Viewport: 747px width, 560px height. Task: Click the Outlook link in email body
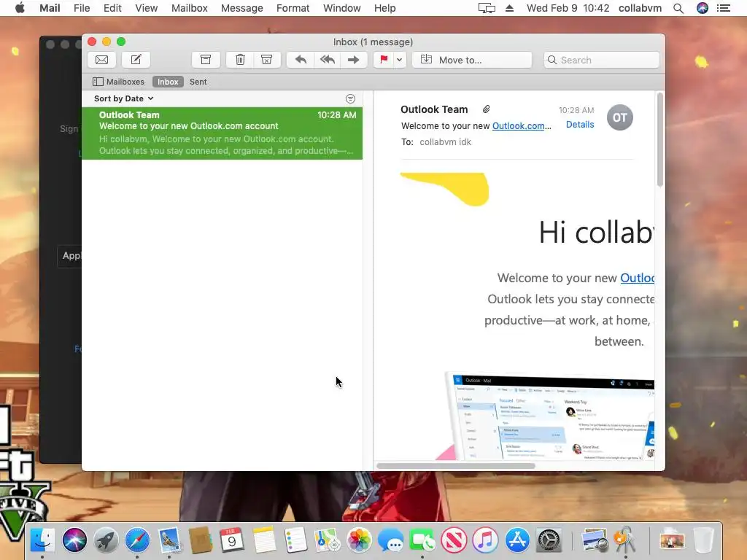638,278
